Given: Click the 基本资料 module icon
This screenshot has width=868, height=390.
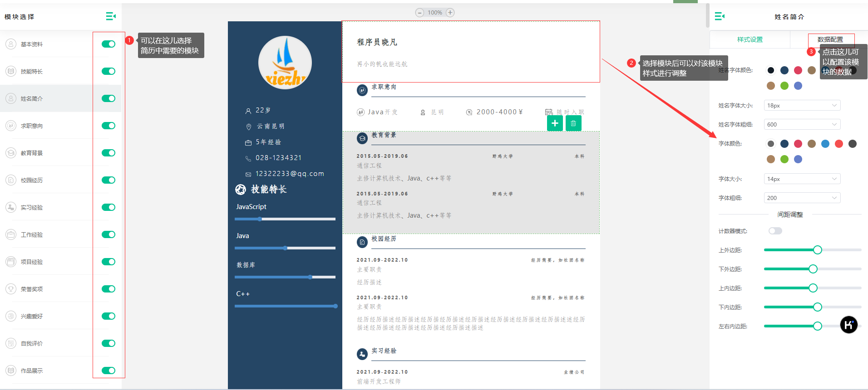Looking at the screenshot, I should [11, 44].
